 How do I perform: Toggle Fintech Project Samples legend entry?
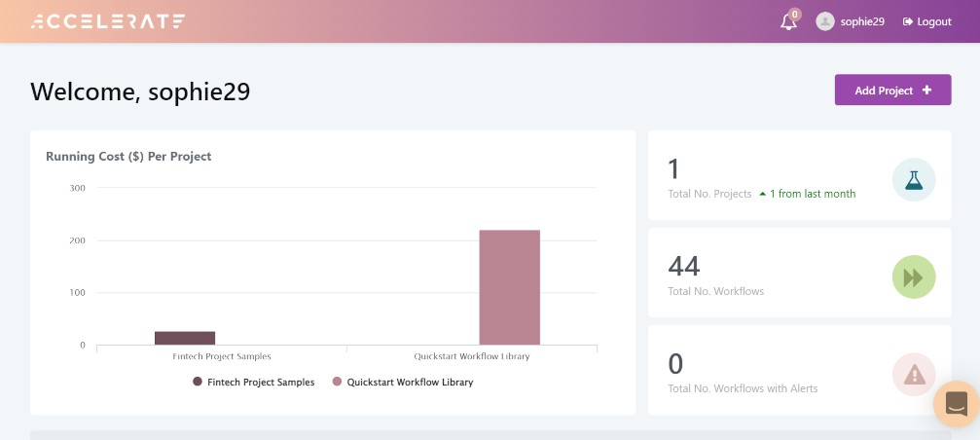[x=253, y=383]
